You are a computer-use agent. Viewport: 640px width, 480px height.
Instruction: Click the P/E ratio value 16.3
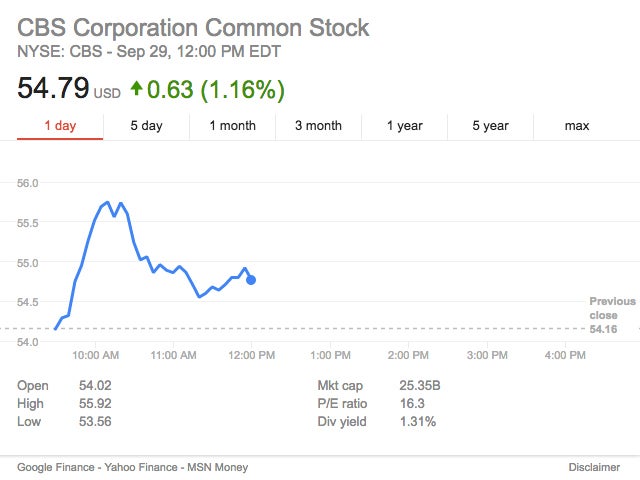[412, 403]
